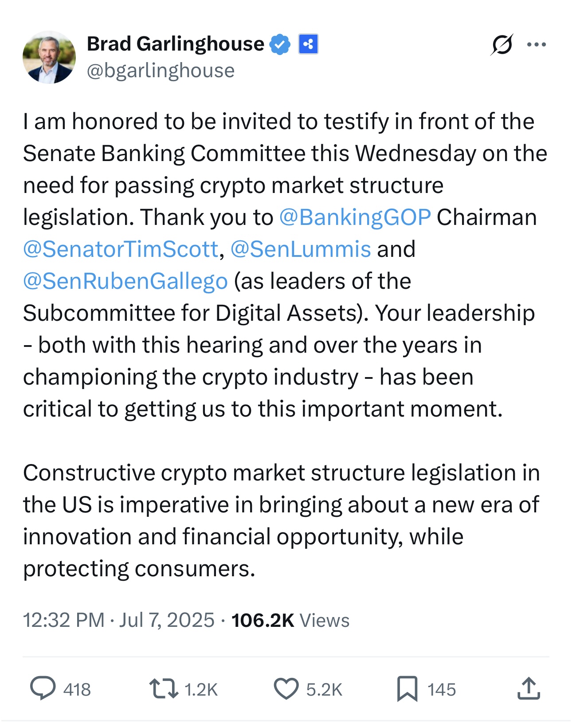Open the @SenRubenGallego mention link

[x=125, y=281]
